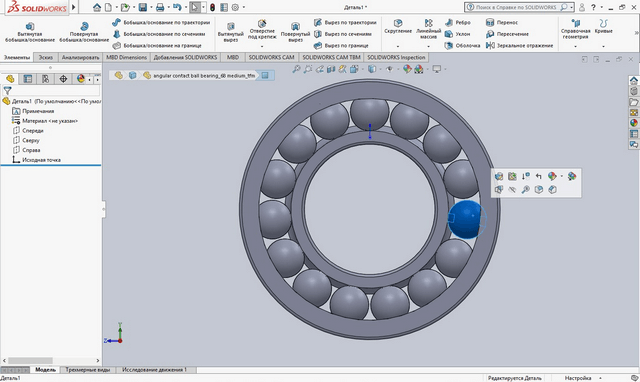This screenshot has width=640, height=382.
Task: Open dropdown under Справочная геометрия
Action: tap(575, 46)
